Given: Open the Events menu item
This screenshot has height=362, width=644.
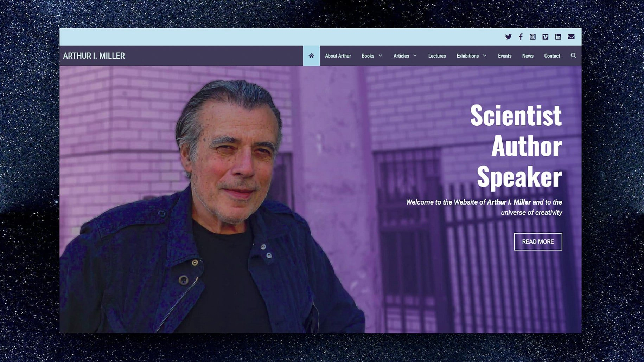Looking at the screenshot, I should click(504, 56).
